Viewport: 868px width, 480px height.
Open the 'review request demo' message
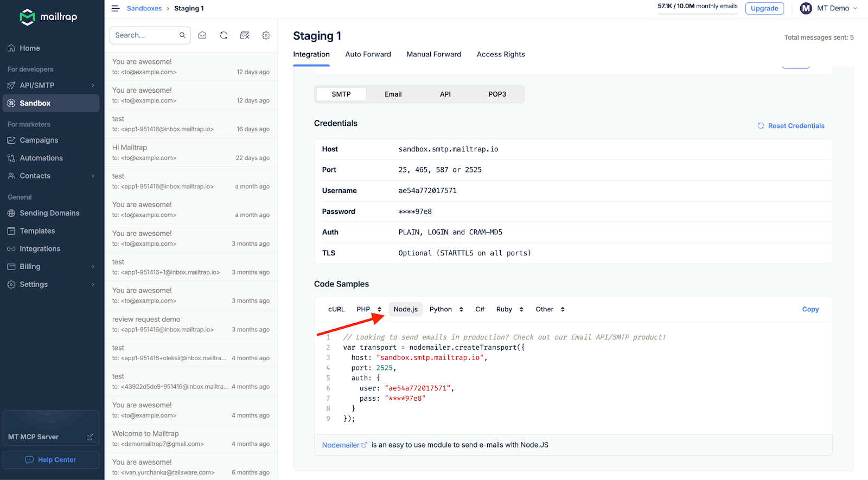[x=191, y=324]
